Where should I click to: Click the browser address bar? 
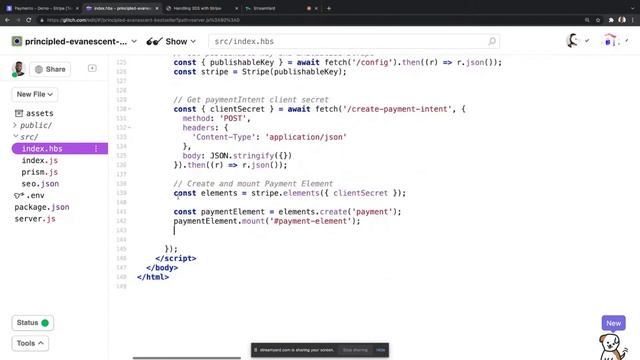point(310,20)
